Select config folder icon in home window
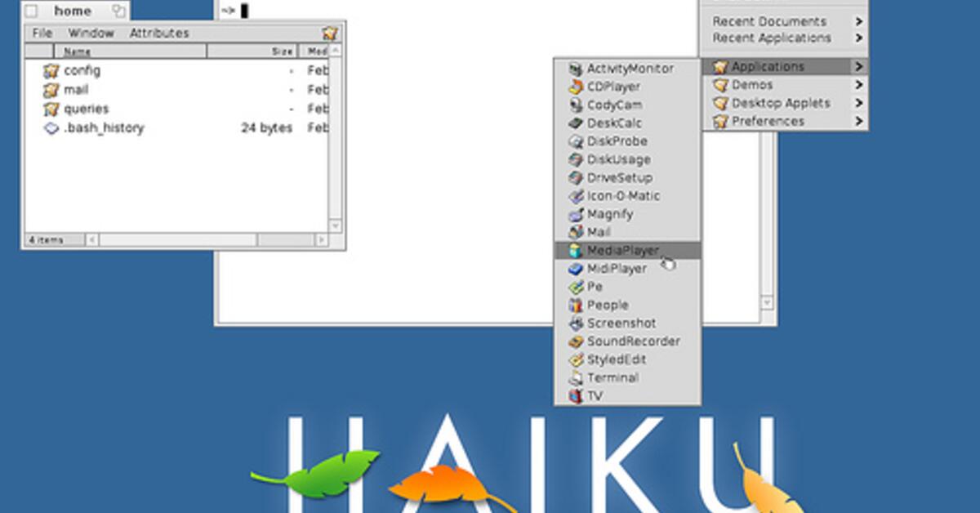 [x=51, y=71]
